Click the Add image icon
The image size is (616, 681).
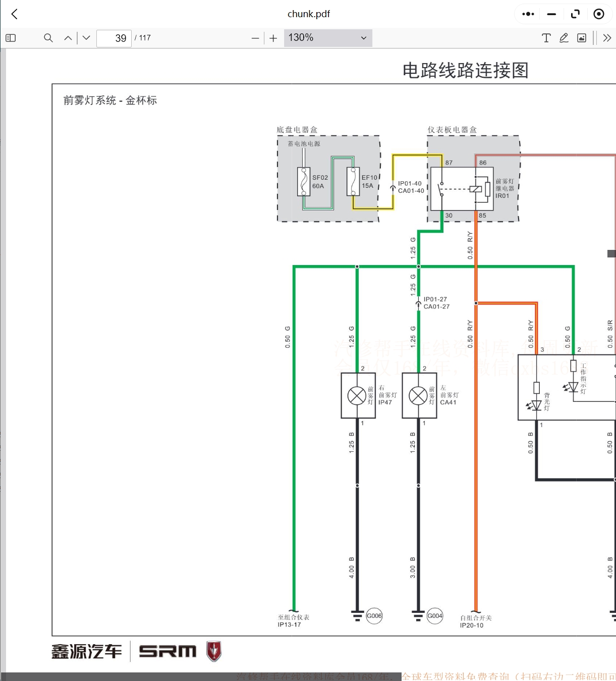tap(582, 37)
